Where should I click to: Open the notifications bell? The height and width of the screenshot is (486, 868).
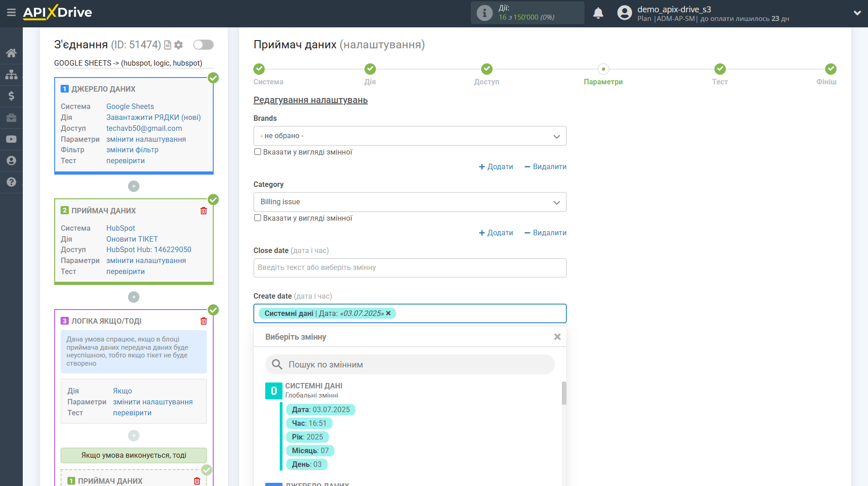(598, 13)
